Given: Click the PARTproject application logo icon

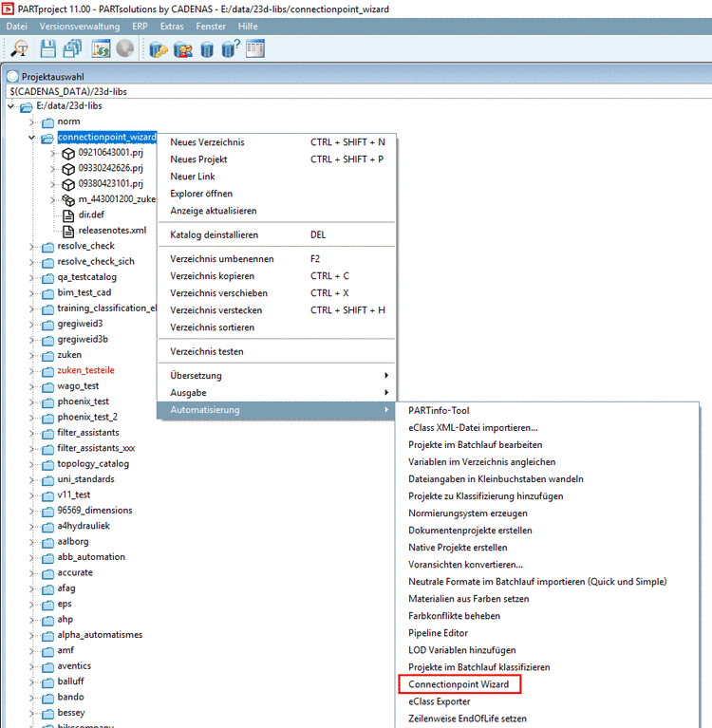Looking at the screenshot, I should click(8, 9).
